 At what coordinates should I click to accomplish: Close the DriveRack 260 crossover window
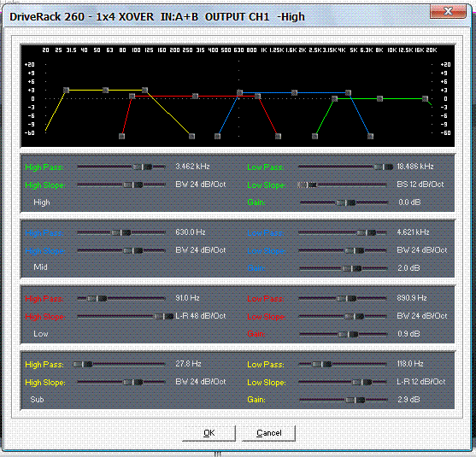click(448, 12)
